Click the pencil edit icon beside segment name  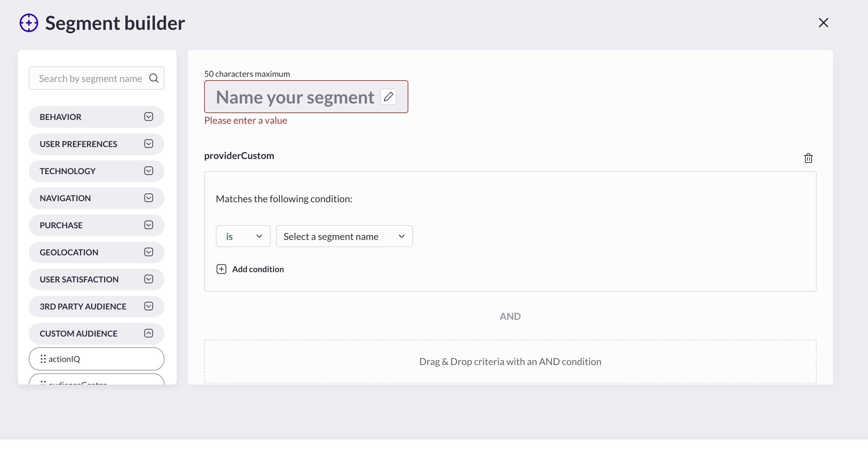388,97
